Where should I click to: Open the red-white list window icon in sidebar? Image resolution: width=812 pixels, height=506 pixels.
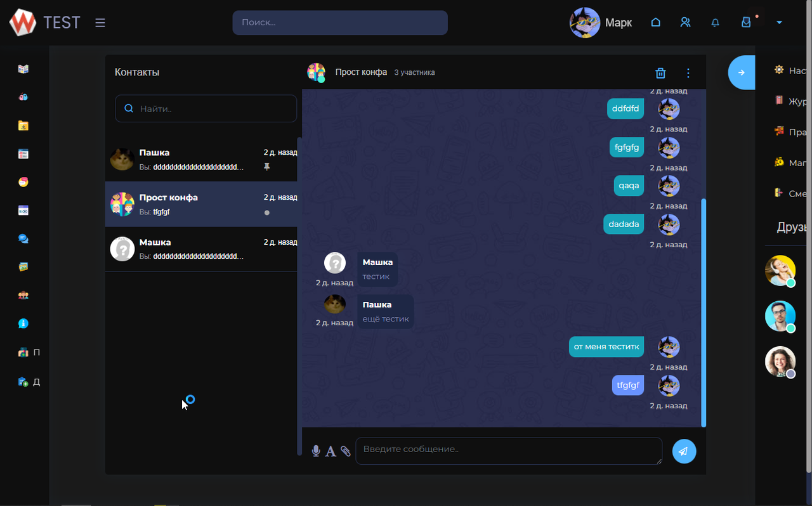tap(23, 154)
